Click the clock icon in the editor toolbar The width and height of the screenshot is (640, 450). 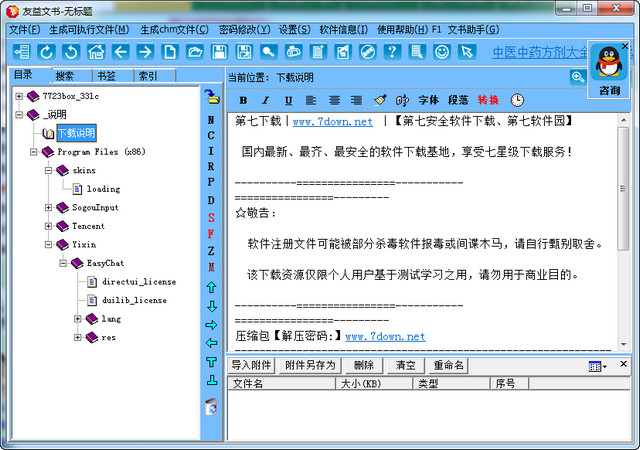click(517, 100)
